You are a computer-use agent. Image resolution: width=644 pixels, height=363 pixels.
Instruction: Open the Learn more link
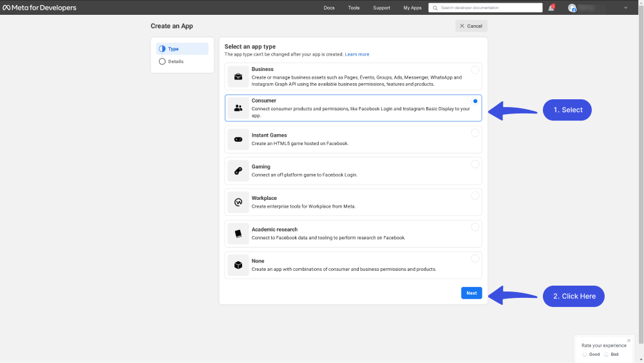point(357,54)
